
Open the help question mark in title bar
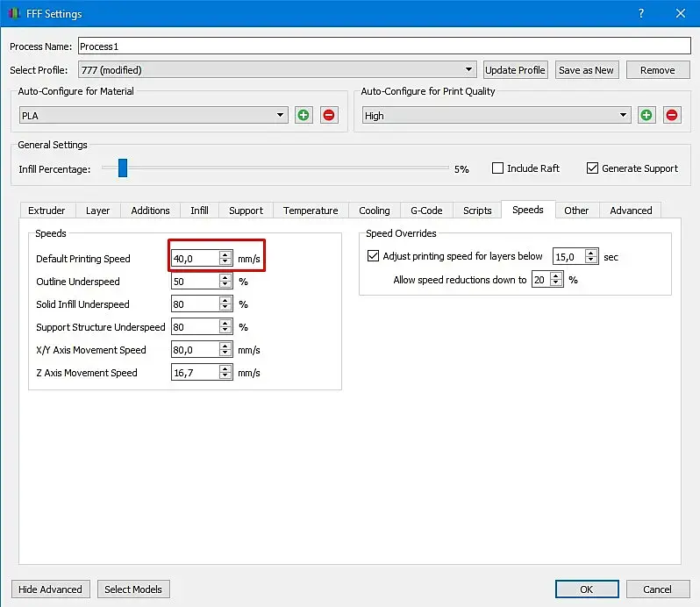(x=641, y=13)
